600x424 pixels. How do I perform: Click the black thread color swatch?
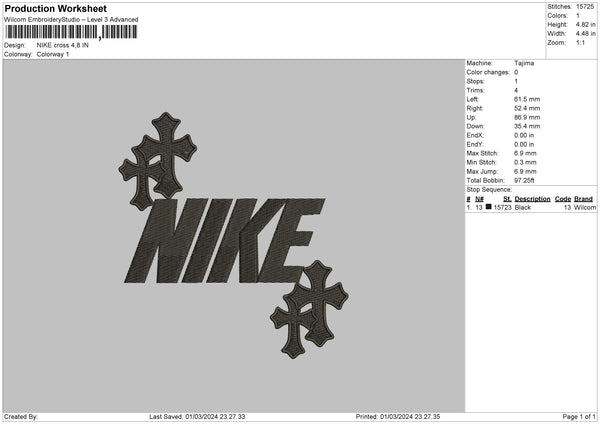point(489,207)
